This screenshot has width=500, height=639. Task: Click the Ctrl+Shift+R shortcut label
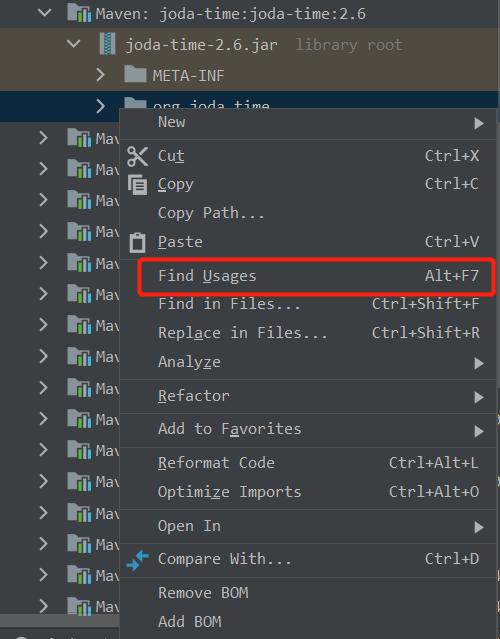[425, 333]
